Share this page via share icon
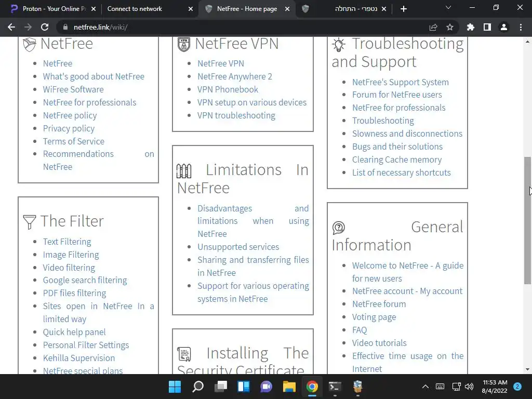Screen dimensions: 532x399 tap(433, 27)
